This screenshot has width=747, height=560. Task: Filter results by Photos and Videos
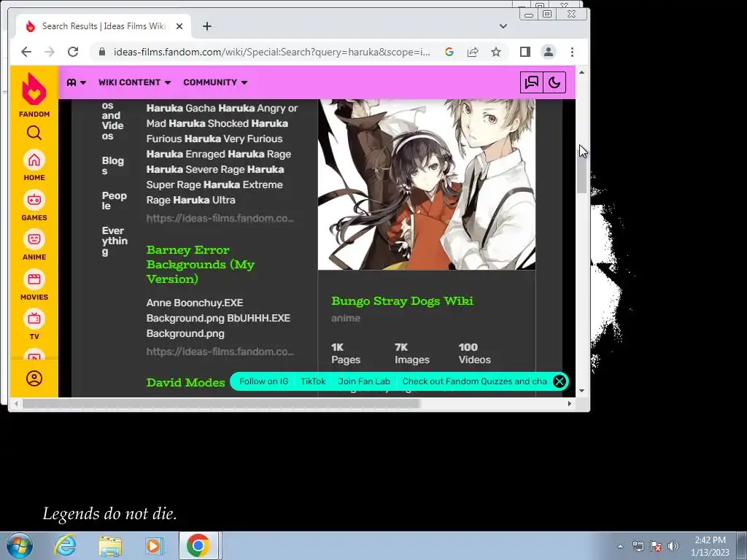(113, 120)
